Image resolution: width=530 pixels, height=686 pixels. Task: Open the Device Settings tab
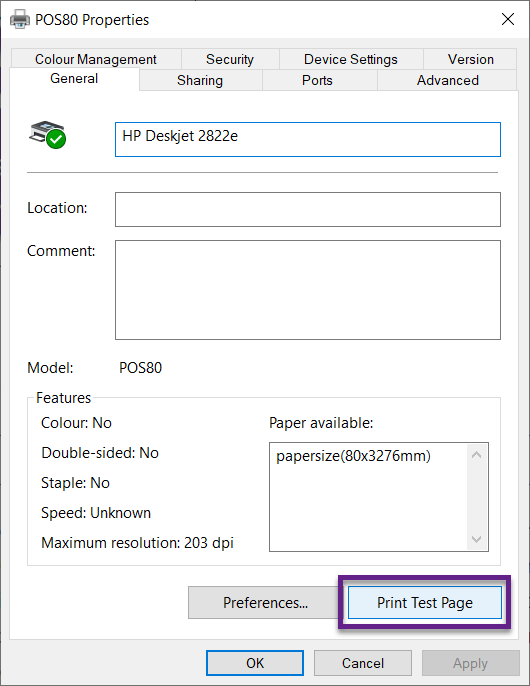pos(351,59)
